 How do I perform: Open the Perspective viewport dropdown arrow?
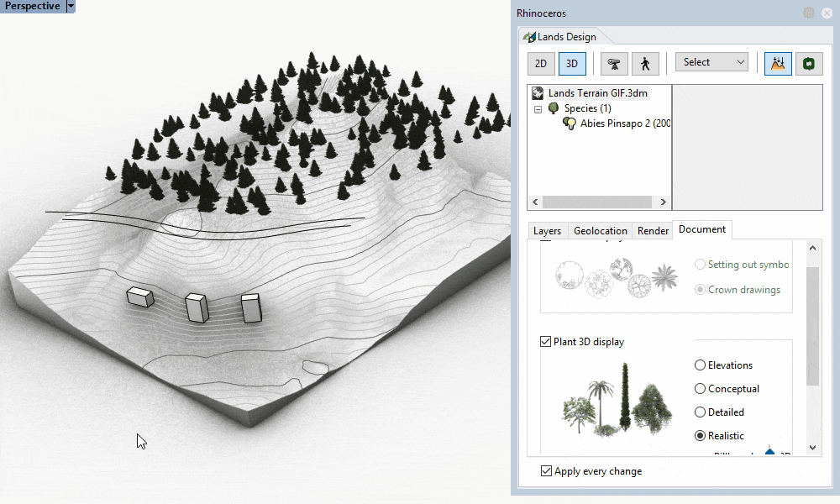pyautogui.click(x=71, y=6)
